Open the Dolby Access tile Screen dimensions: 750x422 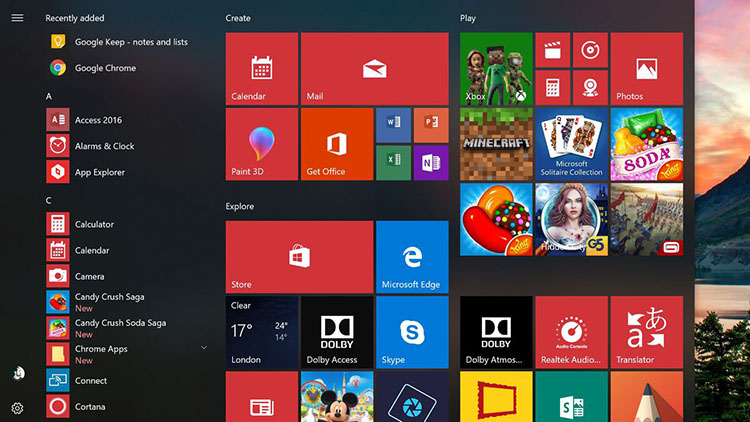[x=337, y=332]
